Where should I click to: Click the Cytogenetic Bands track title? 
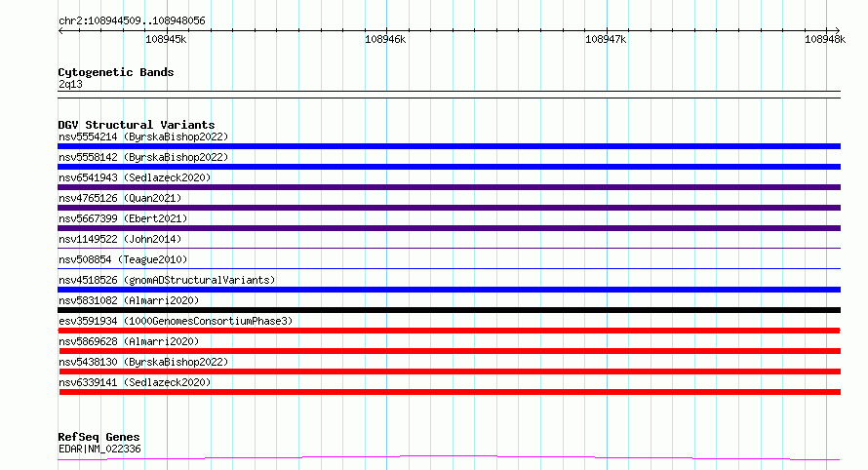pyautogui.click(x=116, y=72)
